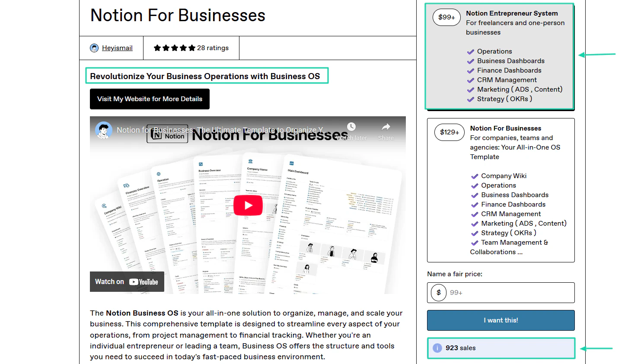Screen dimensions: 644x364
Task: Select the Notion Entrepreneur System $99+ option
Action: tap(500, 56)
